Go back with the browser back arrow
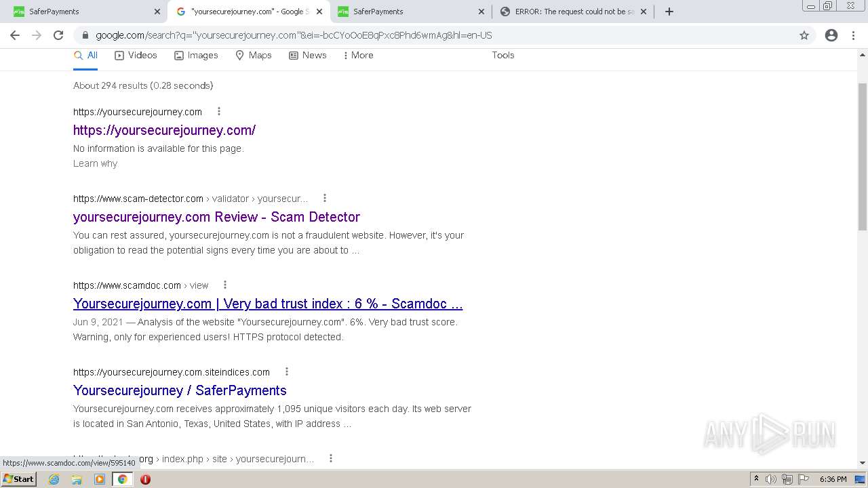 coord(15,35)
